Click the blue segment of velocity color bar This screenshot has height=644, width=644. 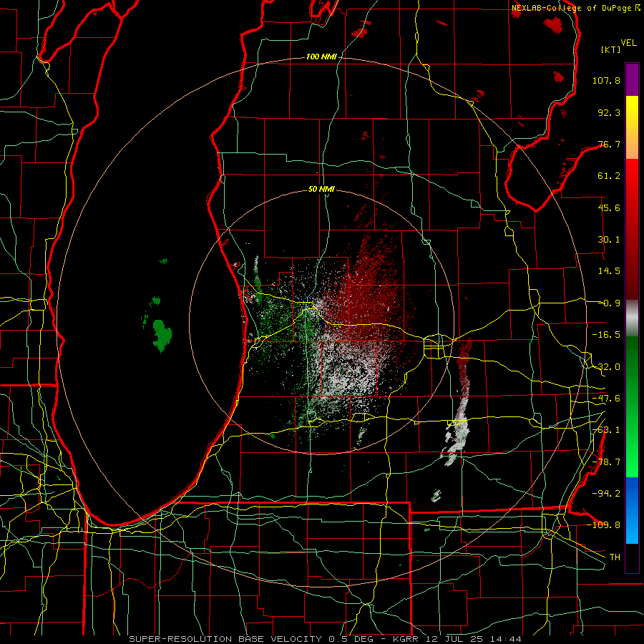(632, 510)
